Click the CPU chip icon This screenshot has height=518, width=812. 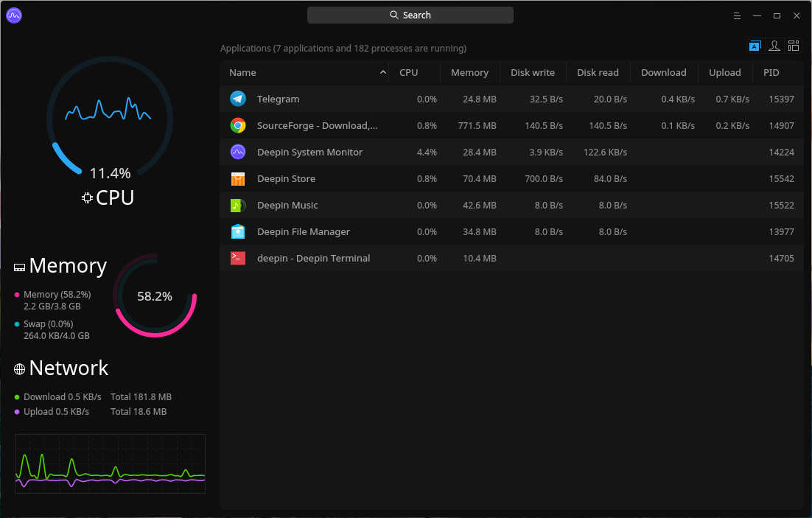coord(87,197)
